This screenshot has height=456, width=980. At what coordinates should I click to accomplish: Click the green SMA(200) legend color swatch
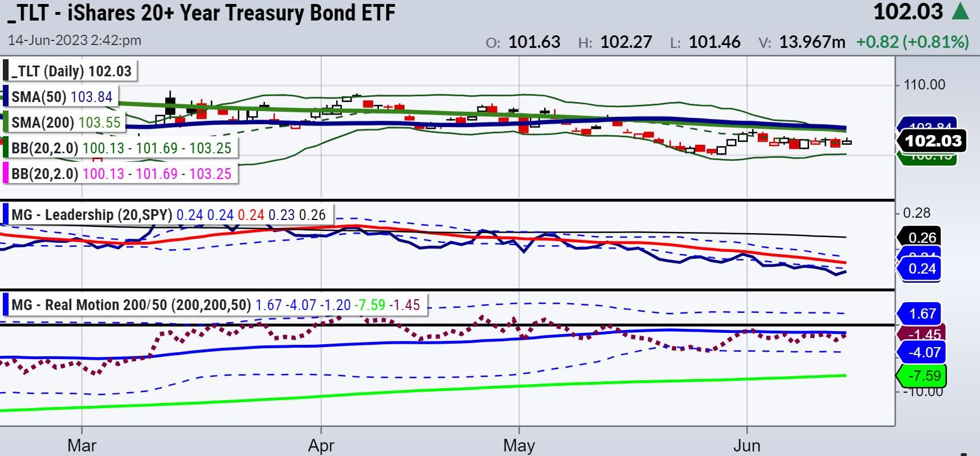[x=6, y=123]
